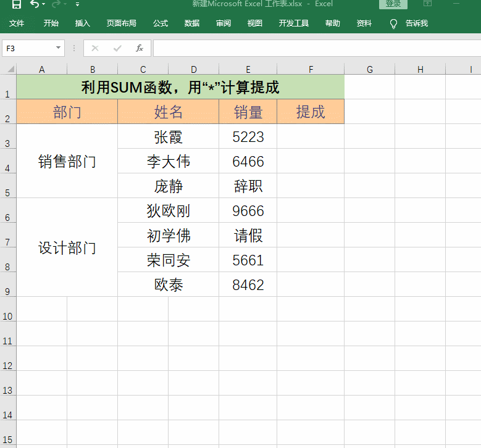Click inside the formula bar input
Screen dimensions: 481x448
[x=315, y=48]
